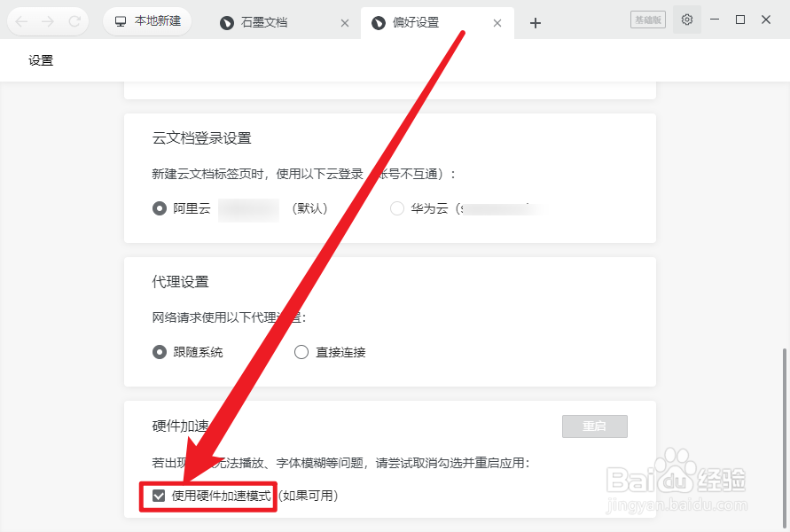Open the settings gear icon

point(687,20)
